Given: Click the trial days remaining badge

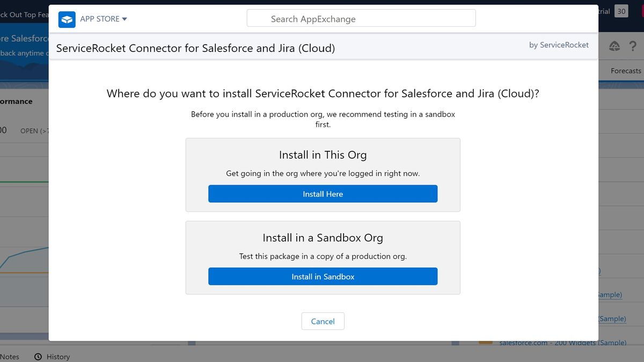Looking at the screenshot, I should (x=621, y=11).
